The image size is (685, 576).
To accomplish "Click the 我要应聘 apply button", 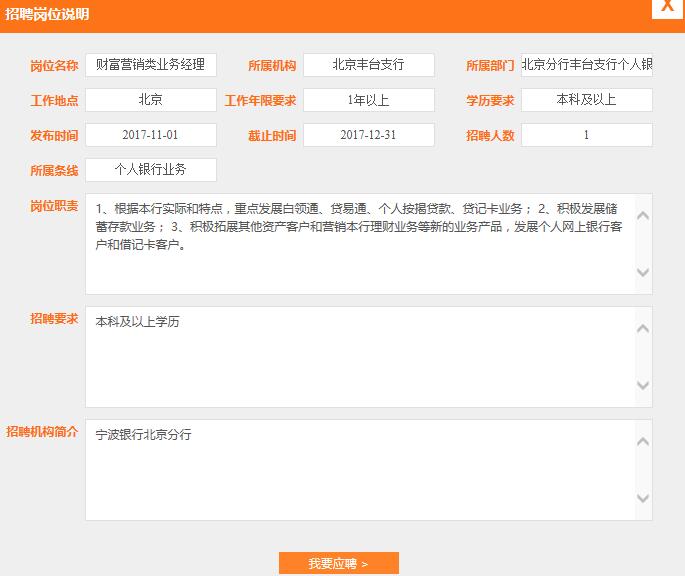I will point(338,564).
